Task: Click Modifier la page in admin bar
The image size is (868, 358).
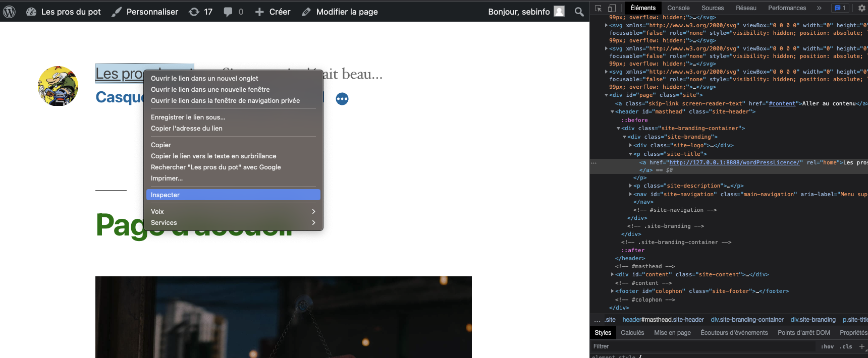Action: point(340,12)
